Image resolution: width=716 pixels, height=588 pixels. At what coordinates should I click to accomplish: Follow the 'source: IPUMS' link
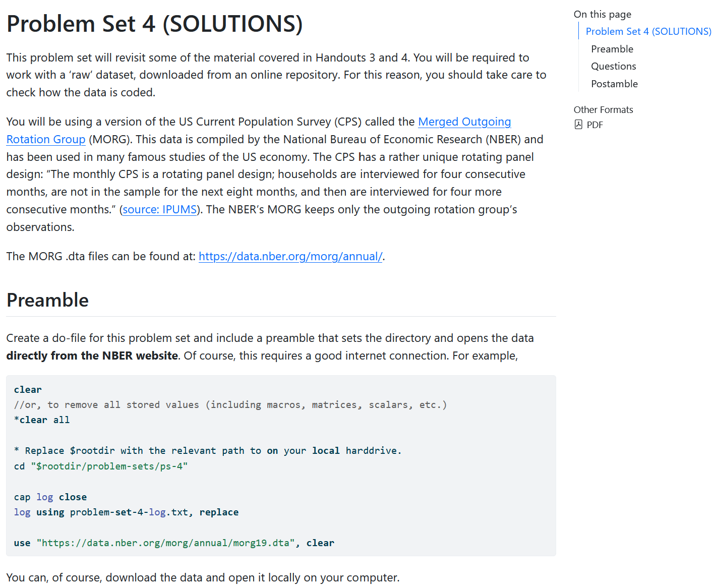(x=159, y=210)
